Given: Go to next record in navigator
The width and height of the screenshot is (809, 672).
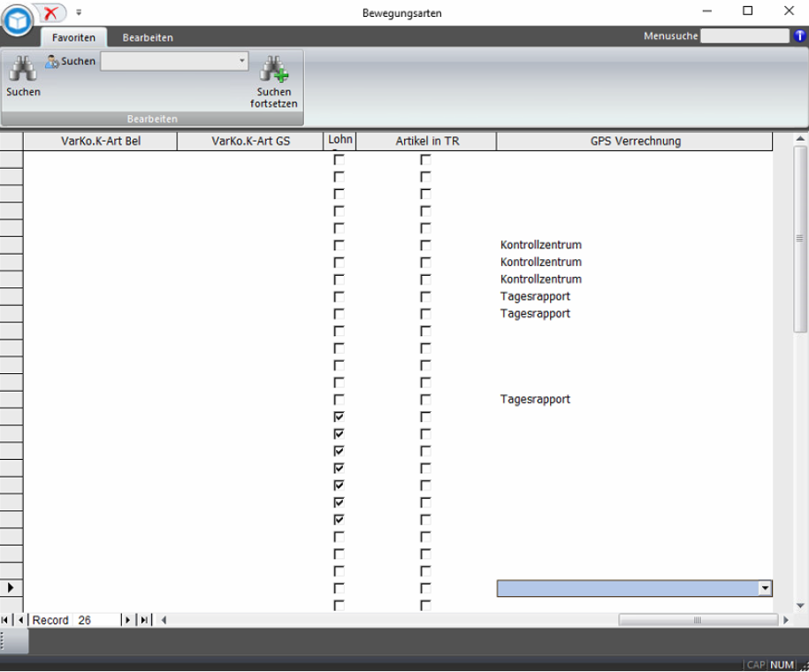Looking at the screenshot, I should [127, 620].
